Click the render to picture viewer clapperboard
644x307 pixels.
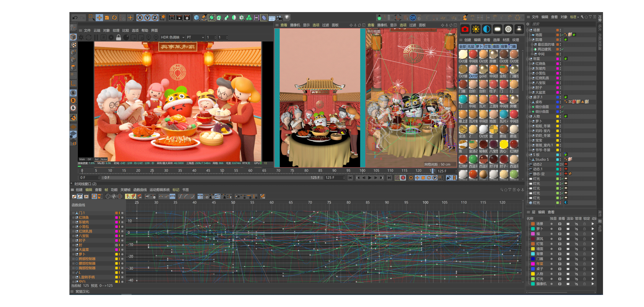[x=179, y=18]
